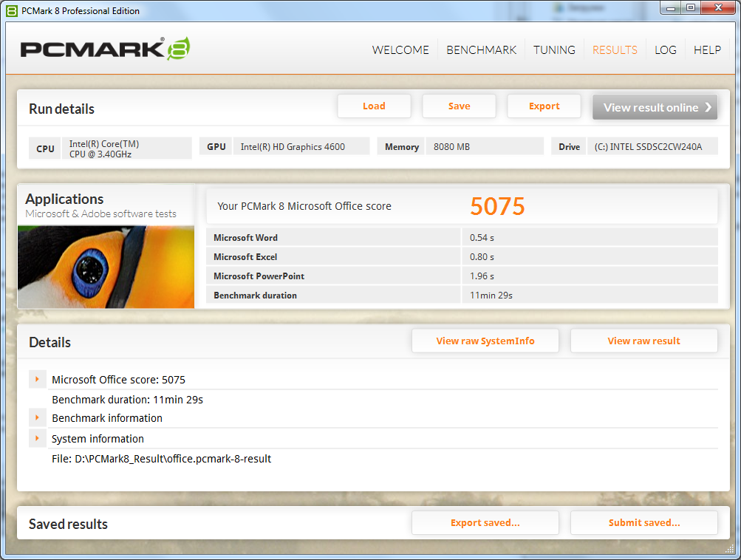Expand the Microsoft Office score details
The width and height of the screenshot is (741, 560).
pos(37,379)
